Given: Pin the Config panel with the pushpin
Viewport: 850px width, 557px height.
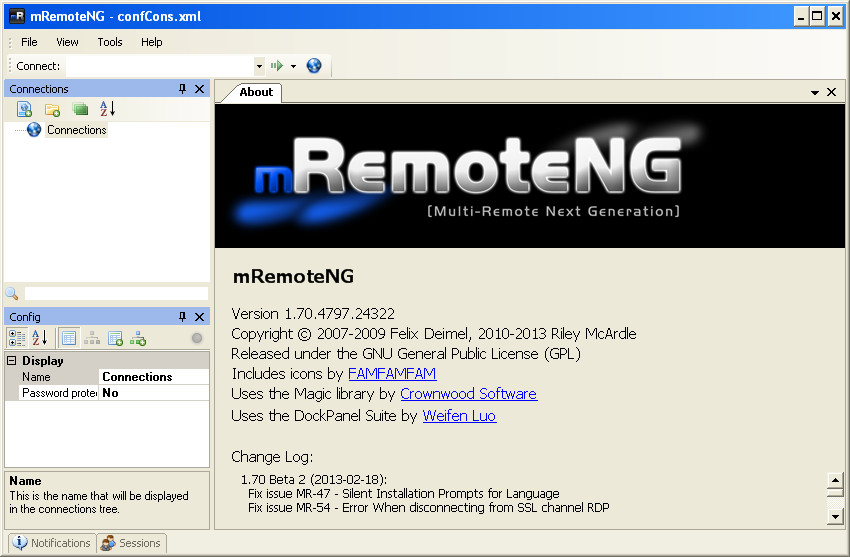Looking at the screenshot, I should click(182, 316).
